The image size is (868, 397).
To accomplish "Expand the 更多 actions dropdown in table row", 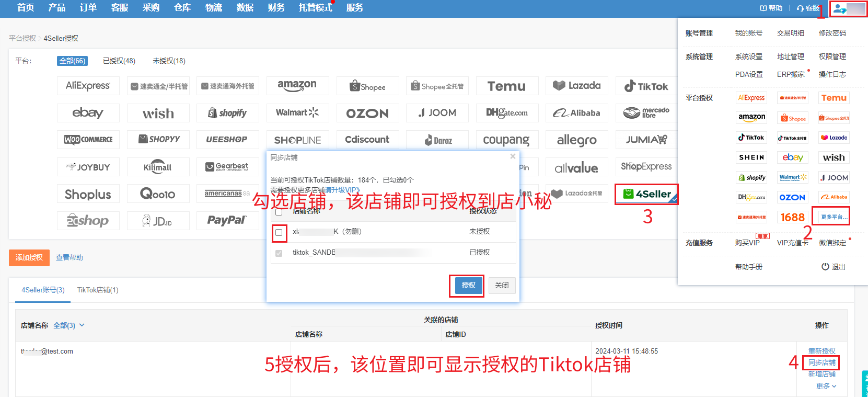I will pyautogui.click(x=826, y=386).
